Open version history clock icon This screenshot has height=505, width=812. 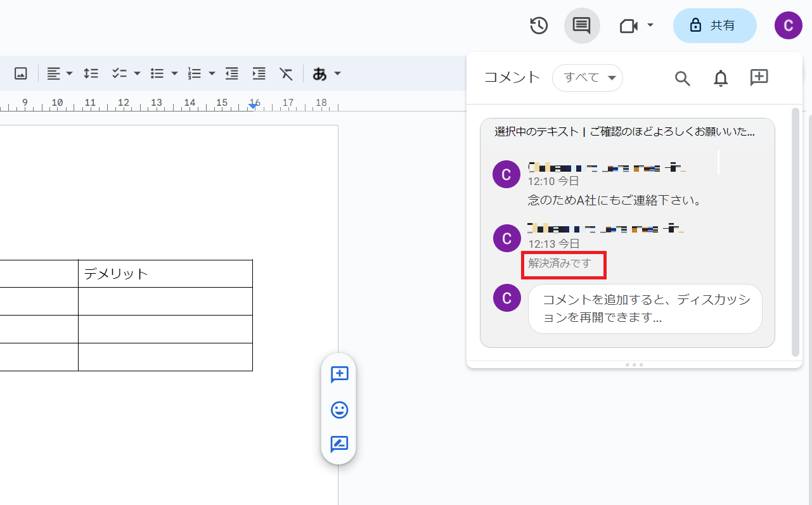[539, 26]
